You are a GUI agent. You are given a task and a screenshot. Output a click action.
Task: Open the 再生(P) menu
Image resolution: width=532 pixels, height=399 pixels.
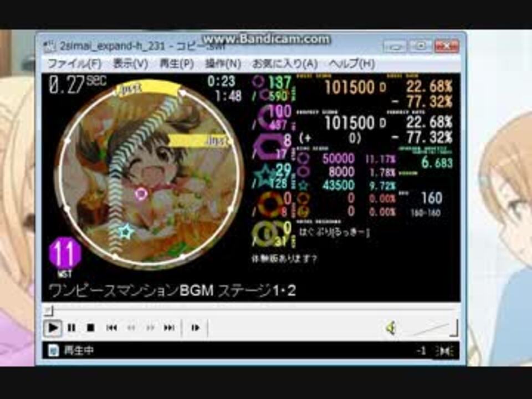point(176,63)
